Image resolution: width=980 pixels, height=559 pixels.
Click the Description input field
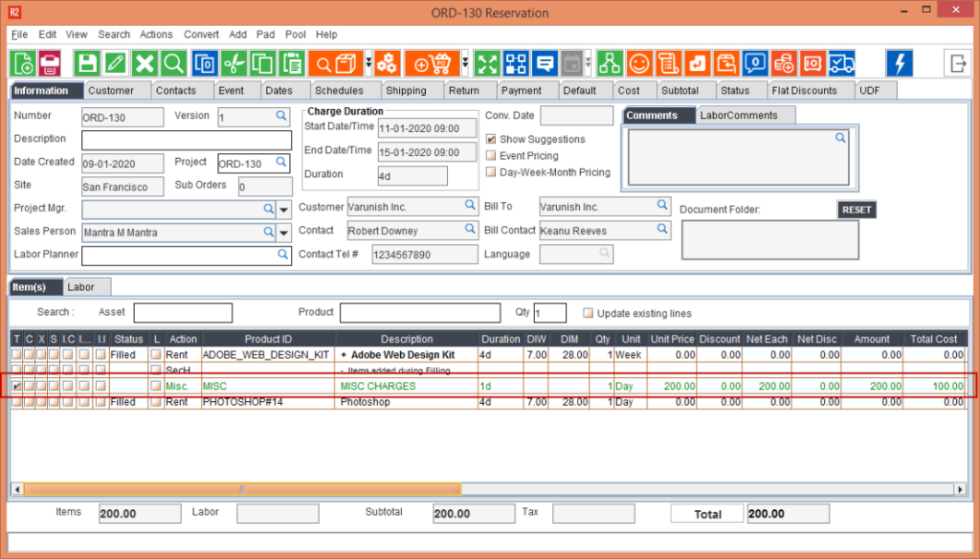point(186,140)
